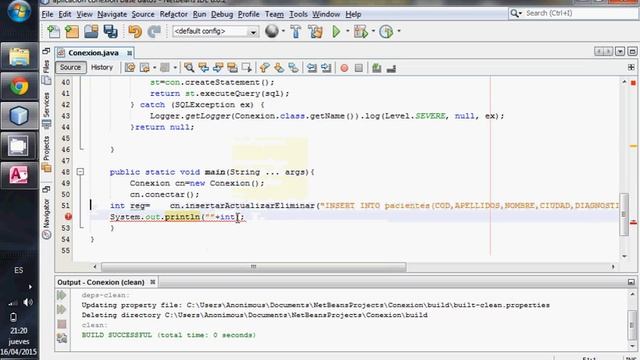Click the Debug Project icon
Screen dimensions: 640x360
click(361, 31)
